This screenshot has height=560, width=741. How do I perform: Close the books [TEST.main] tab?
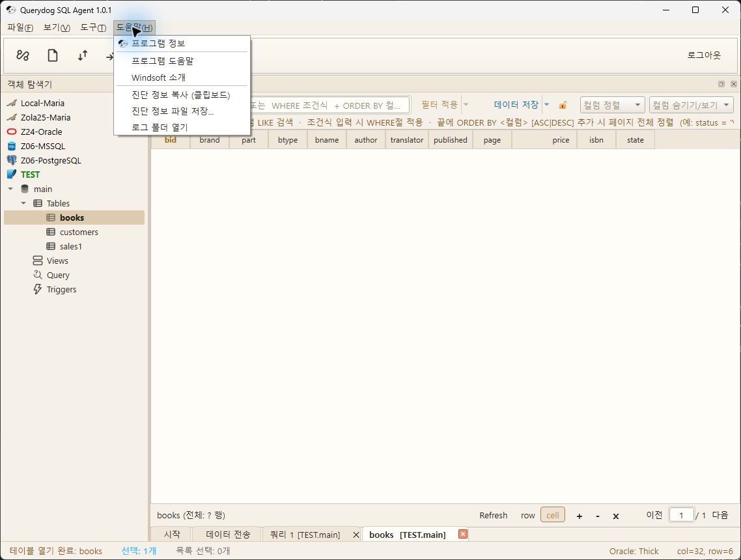pos(463,534)
